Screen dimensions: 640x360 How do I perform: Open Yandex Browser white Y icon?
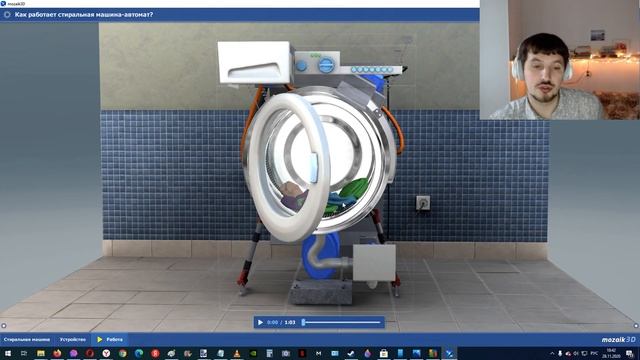106,353
